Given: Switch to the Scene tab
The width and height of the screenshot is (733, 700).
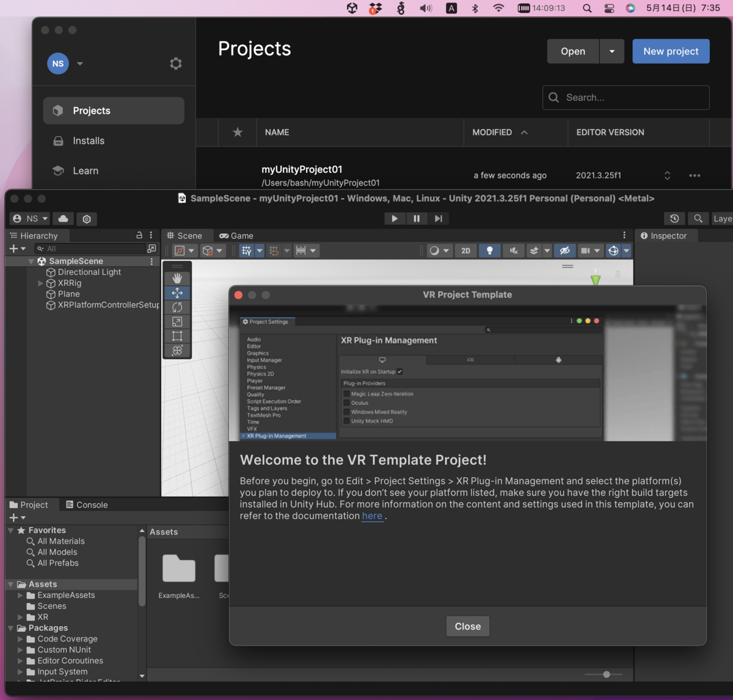Looking at the screenshot, I should click(x=184, y=235).
